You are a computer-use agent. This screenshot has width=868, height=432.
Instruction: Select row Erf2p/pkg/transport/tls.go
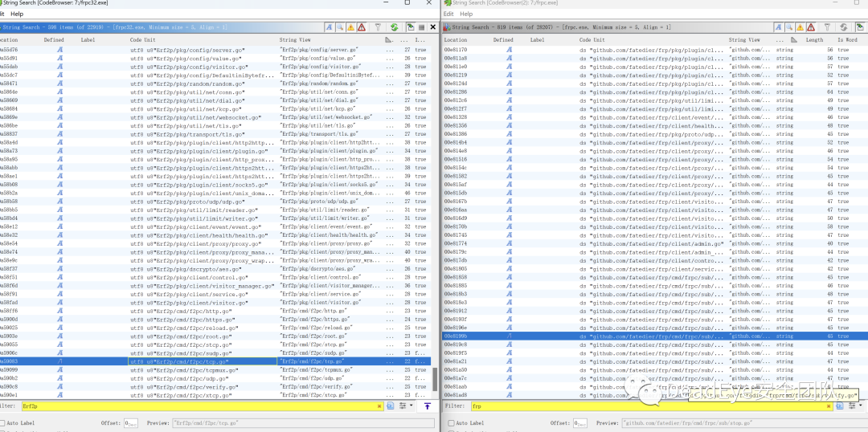216,134
